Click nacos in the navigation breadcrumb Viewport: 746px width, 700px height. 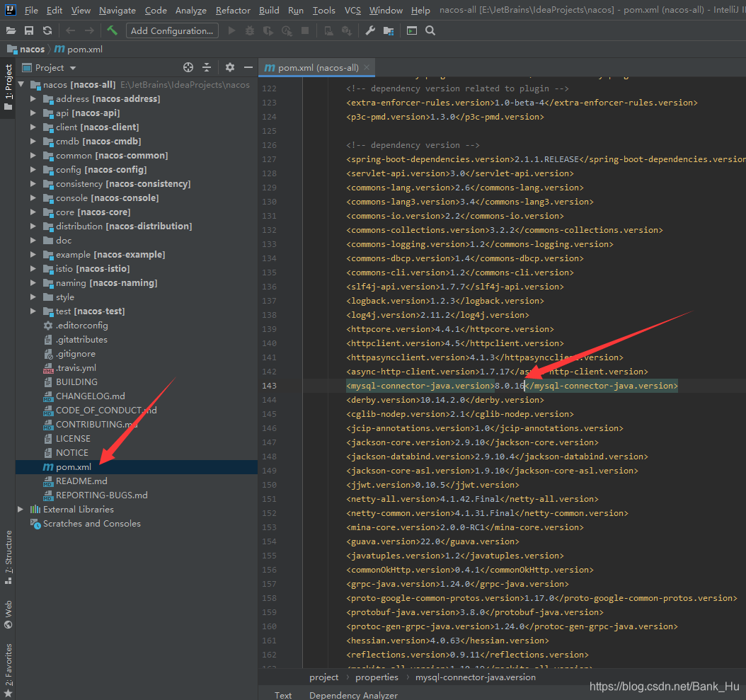(32, 49)
